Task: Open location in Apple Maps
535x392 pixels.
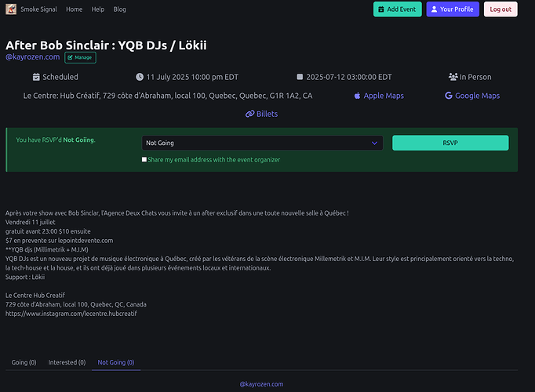Action: click(379, 96)
